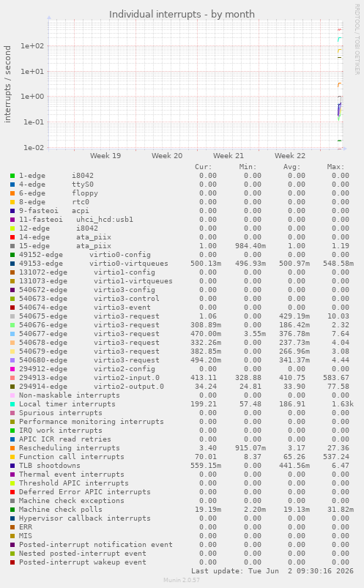Click the magenta swatch for 294912-edge virtio2-config
This screenshot has height=588, width=364.
12,369
